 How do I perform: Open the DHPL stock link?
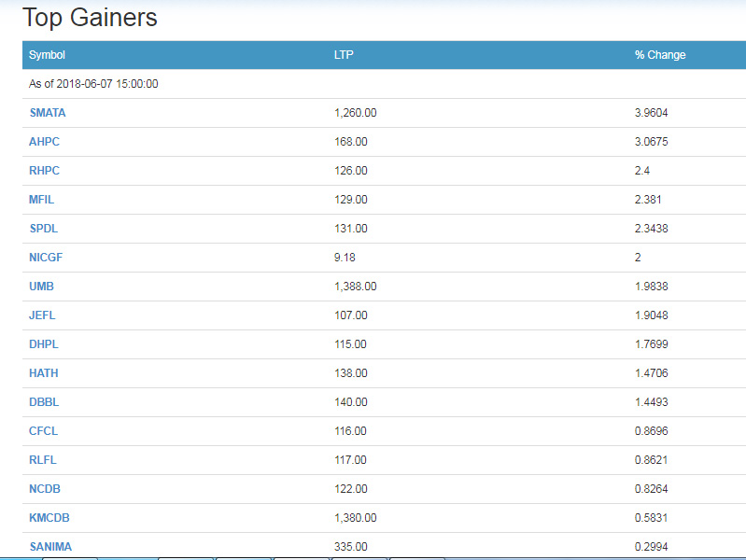(44, 344)
